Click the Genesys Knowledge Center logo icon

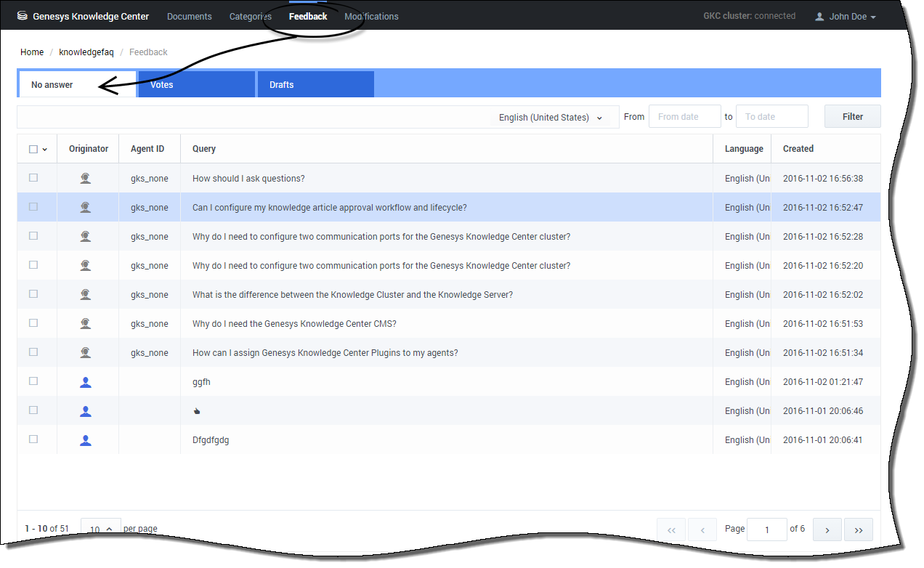pos(22,16)
